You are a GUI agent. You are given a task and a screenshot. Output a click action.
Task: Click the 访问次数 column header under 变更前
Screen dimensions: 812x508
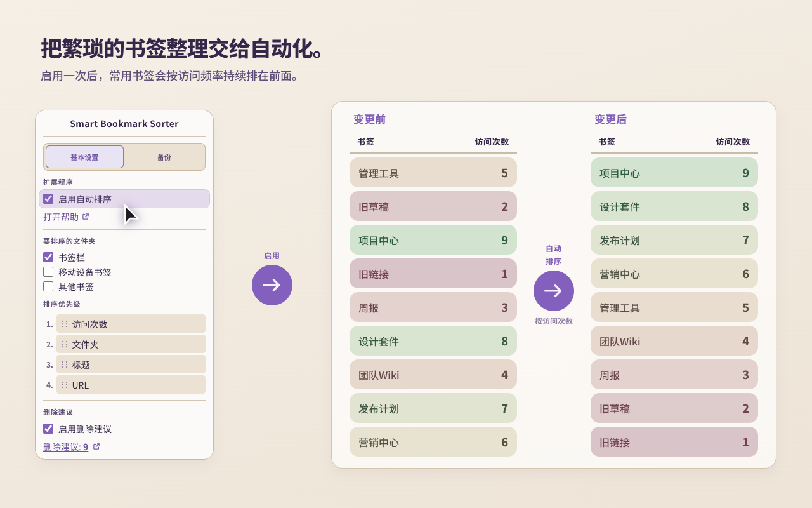[492, 142]
